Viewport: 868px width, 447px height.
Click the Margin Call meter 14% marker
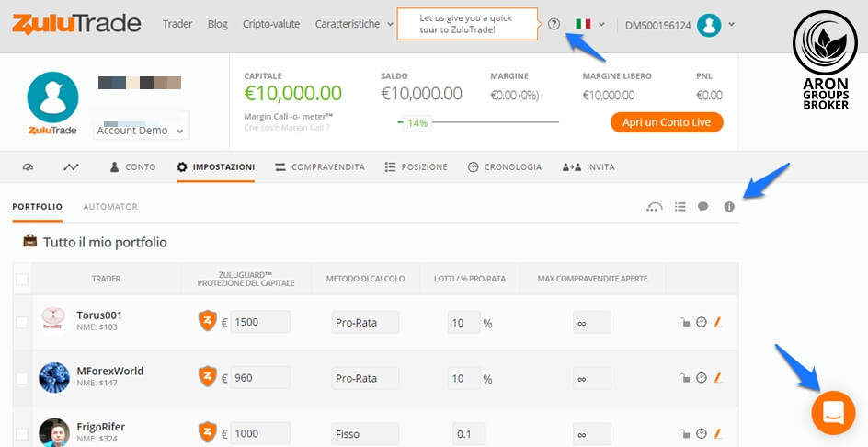(417, 123)
